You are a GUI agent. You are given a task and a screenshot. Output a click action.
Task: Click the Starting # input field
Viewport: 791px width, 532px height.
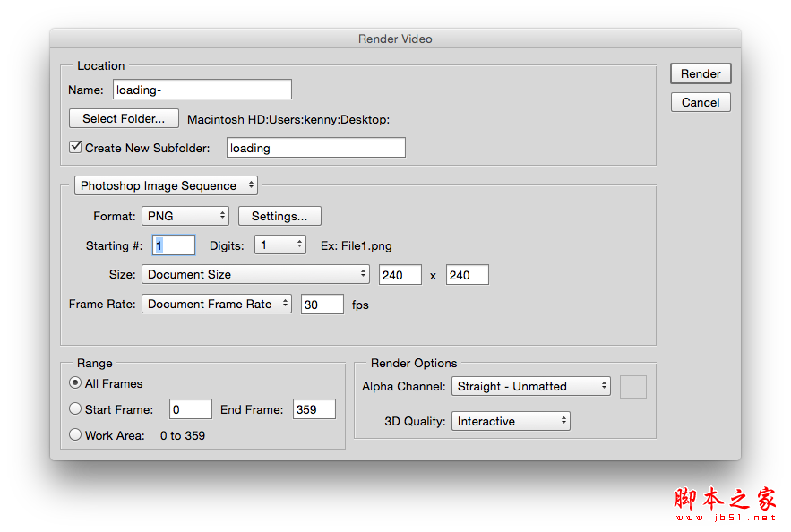tap(174, 245)
